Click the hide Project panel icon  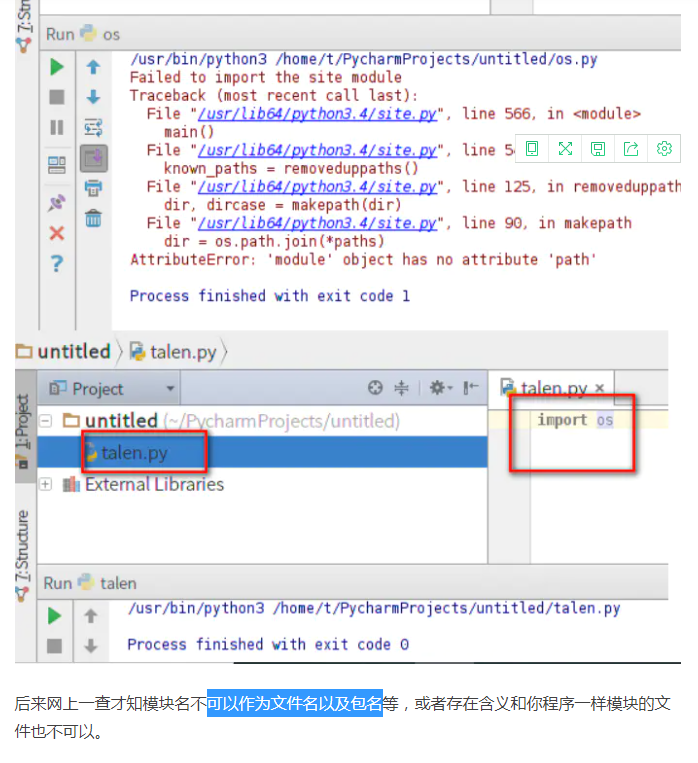(470, 388)
